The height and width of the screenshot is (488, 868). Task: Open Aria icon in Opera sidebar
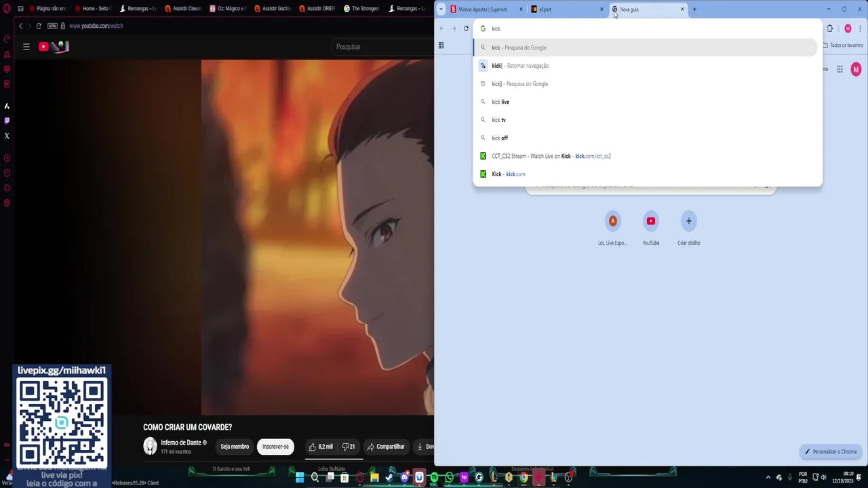pos(7,106)
